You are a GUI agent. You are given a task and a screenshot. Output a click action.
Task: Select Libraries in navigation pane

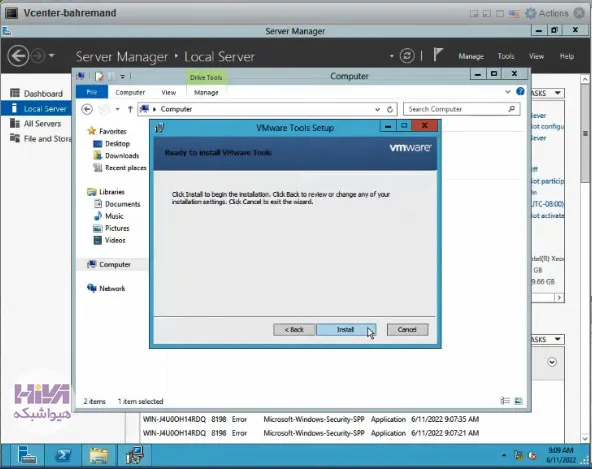[111, 192]
